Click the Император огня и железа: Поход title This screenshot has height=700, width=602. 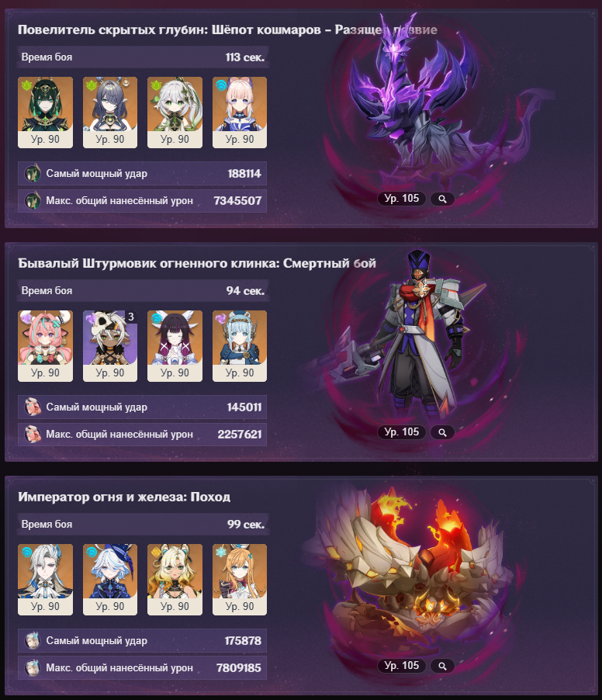coord(124,497)
